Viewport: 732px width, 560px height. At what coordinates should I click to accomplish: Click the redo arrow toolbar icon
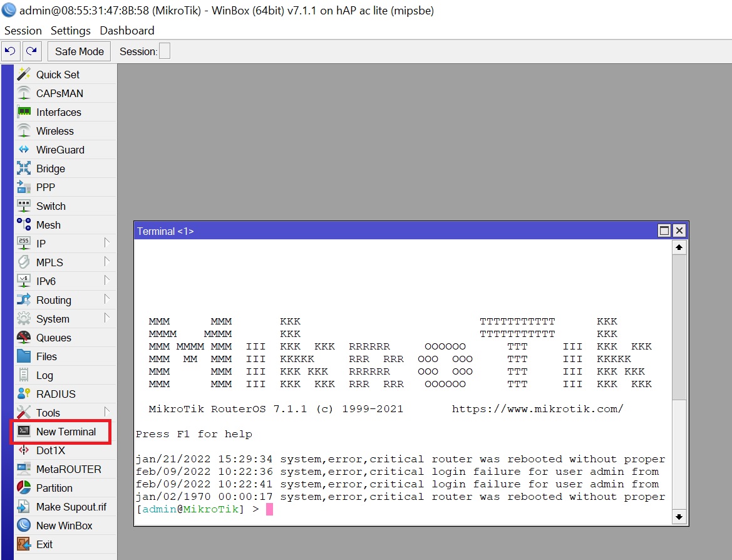pos(32,51)
